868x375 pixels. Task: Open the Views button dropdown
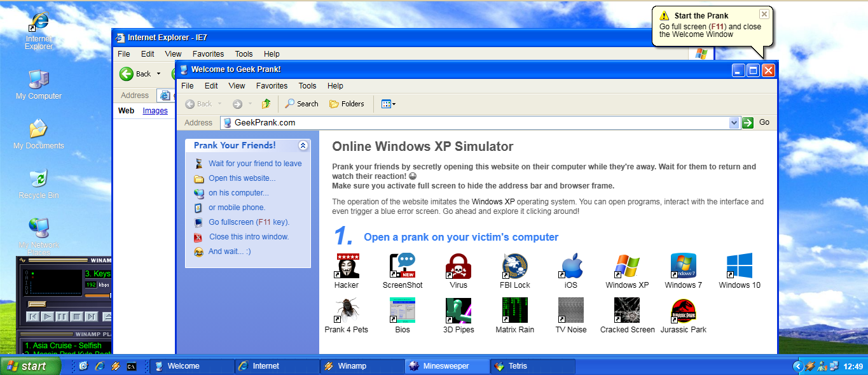coord(388,104)
